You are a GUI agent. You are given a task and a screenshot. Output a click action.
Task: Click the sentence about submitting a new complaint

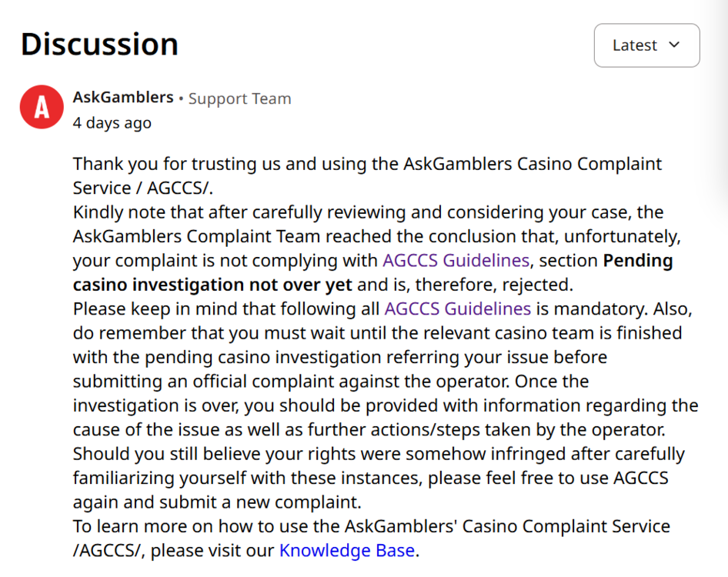click(217, 502)
